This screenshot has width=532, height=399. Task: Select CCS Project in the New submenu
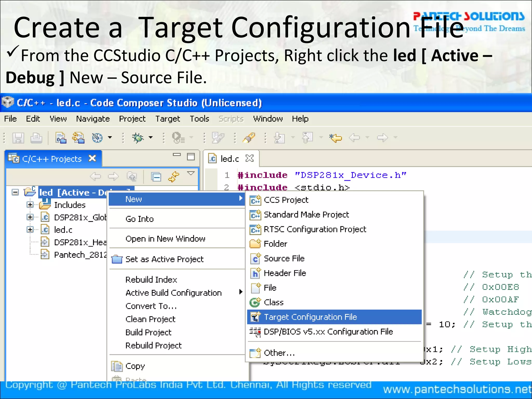(x=334, y=200)
